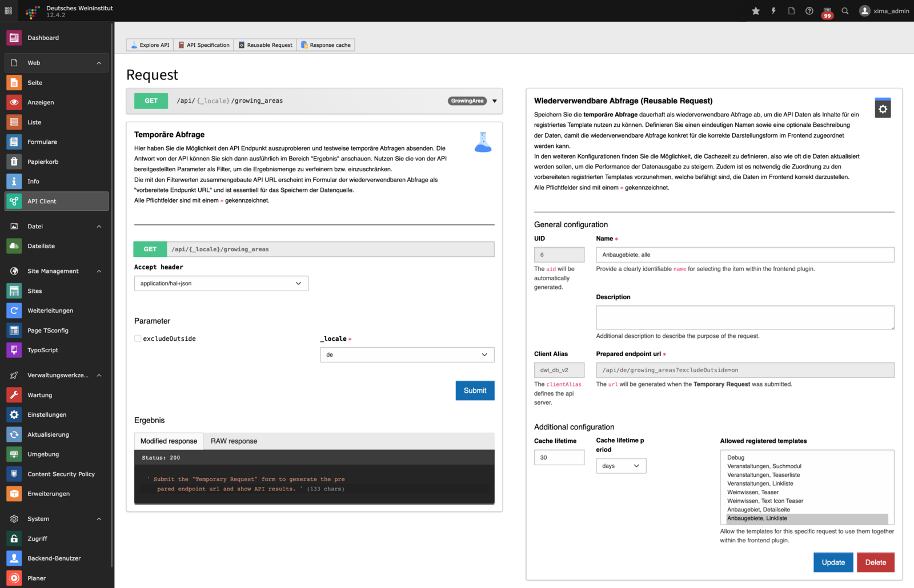Click the red Delete button
The width and height of the screenshot is (914, 588).
(875, 562)
